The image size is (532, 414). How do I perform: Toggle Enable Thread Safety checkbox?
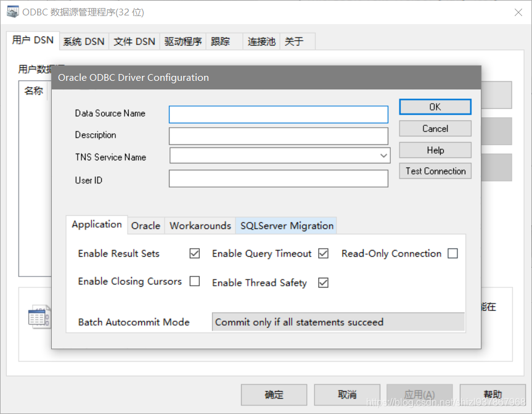point(324,283)
